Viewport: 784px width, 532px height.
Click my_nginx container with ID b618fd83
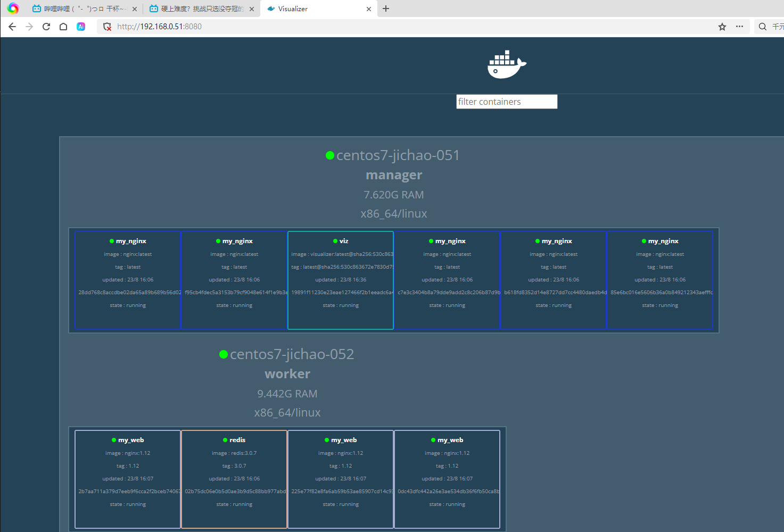click(554, 280)
